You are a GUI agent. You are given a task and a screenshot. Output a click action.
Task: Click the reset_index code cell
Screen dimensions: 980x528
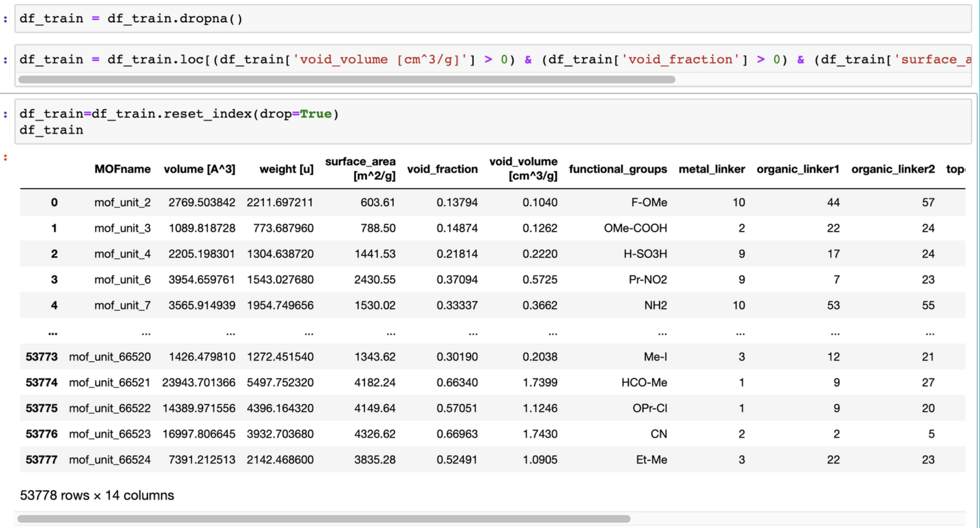click(493, 121)
